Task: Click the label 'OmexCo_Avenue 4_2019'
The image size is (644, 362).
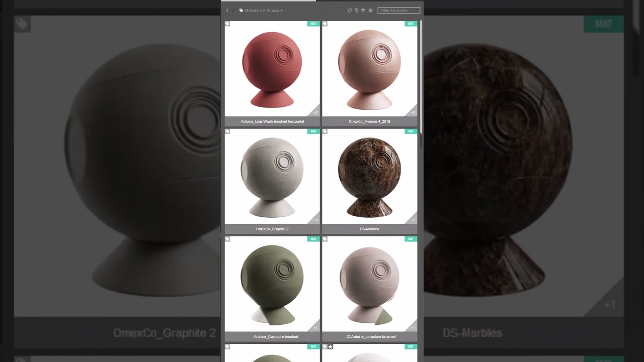Action: click(369, 121)
